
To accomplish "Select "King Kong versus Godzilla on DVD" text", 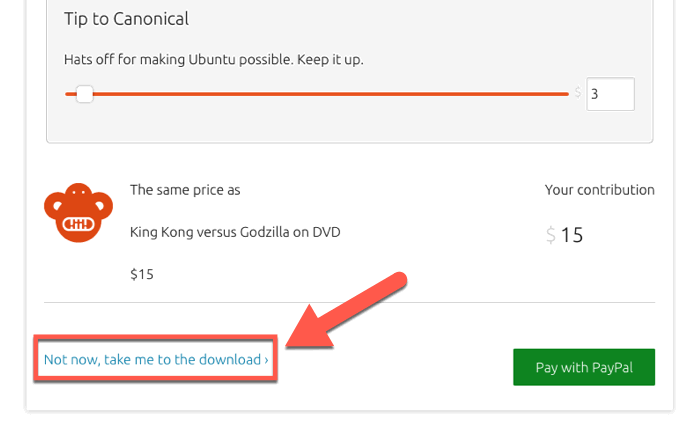I will (x=235, y=232).
